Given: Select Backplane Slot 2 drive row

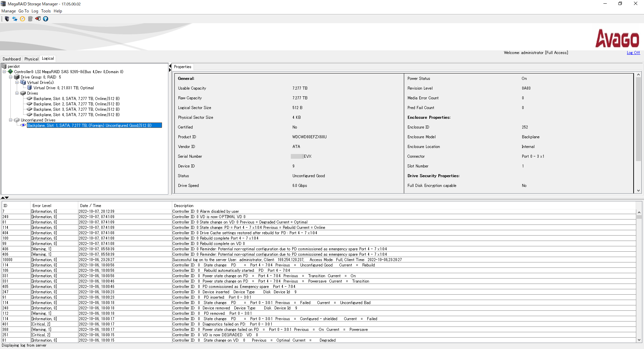Looking at the screenshot, I should (76, 104).
